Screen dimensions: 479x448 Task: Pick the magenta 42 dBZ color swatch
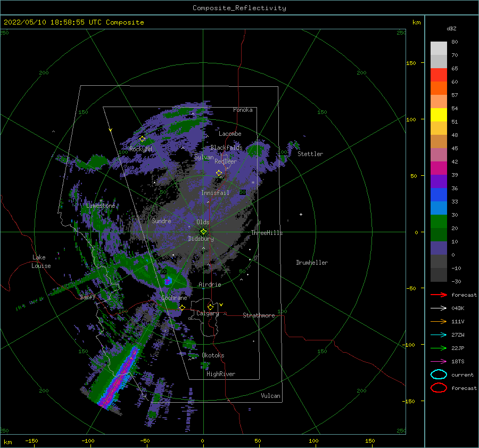pos(439,168)
